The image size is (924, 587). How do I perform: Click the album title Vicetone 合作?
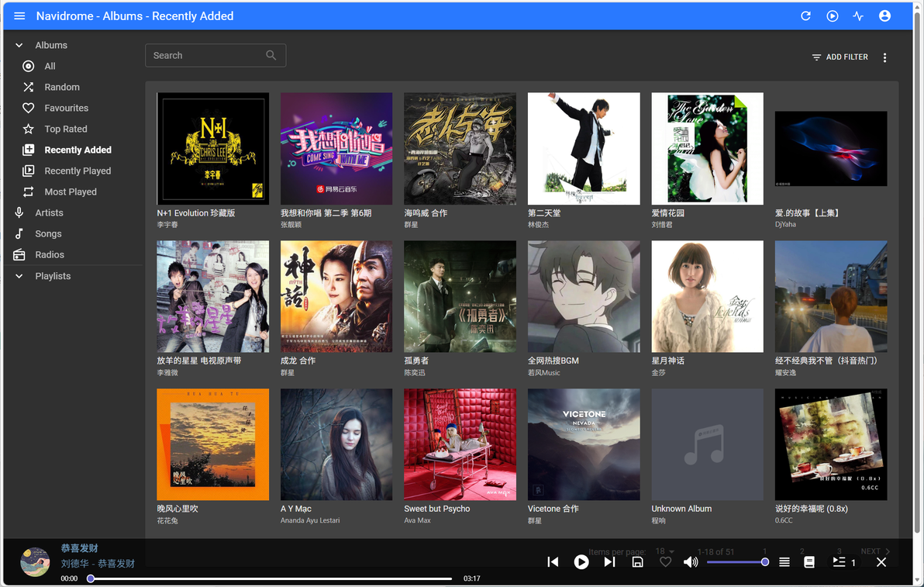(x=553, y=509)
